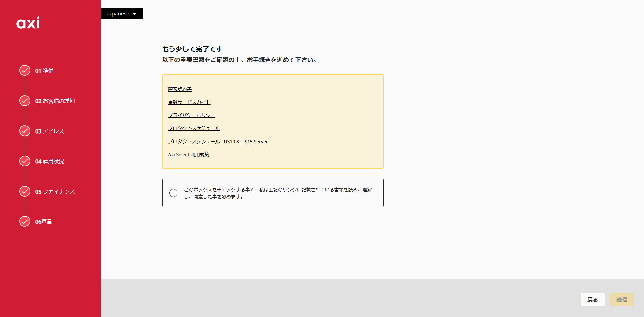This screenshot has height=317, width=644.
Task: Open the Axi Select 利用規約 link
Action: 189,155
